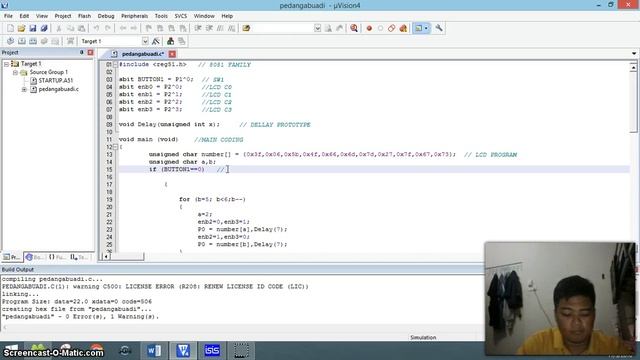The width and height of the screenshot is (640, 360).
Task: Undo the last edit
Action: [96, 28]
